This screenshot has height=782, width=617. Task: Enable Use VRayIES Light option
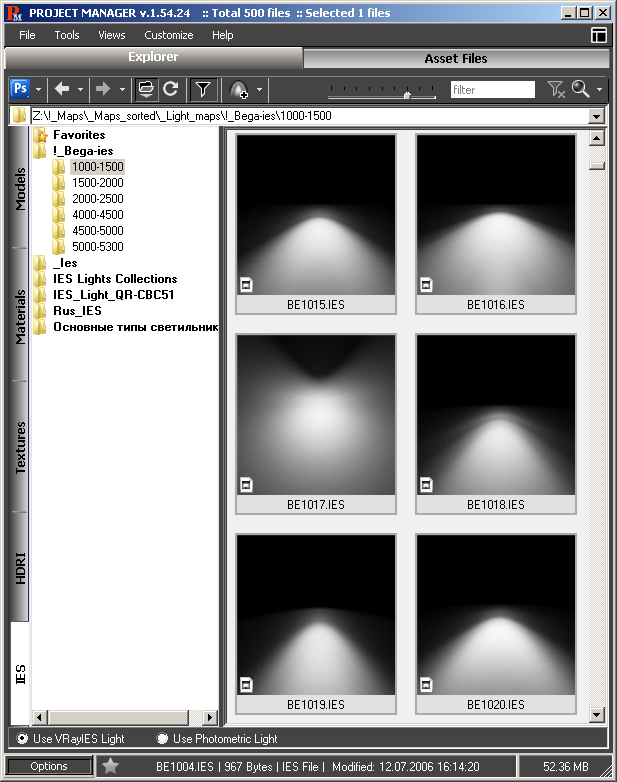[24, 739]
